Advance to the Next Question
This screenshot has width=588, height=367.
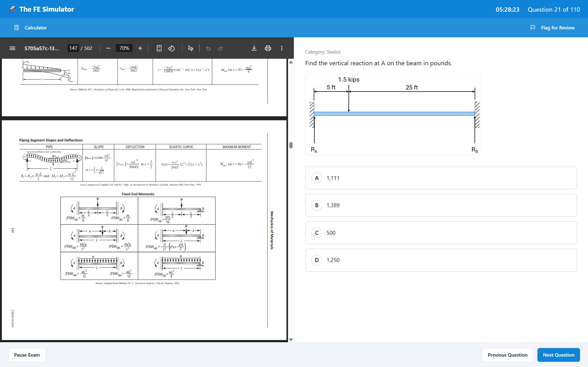pyautogui.click(x=559, y=355)
